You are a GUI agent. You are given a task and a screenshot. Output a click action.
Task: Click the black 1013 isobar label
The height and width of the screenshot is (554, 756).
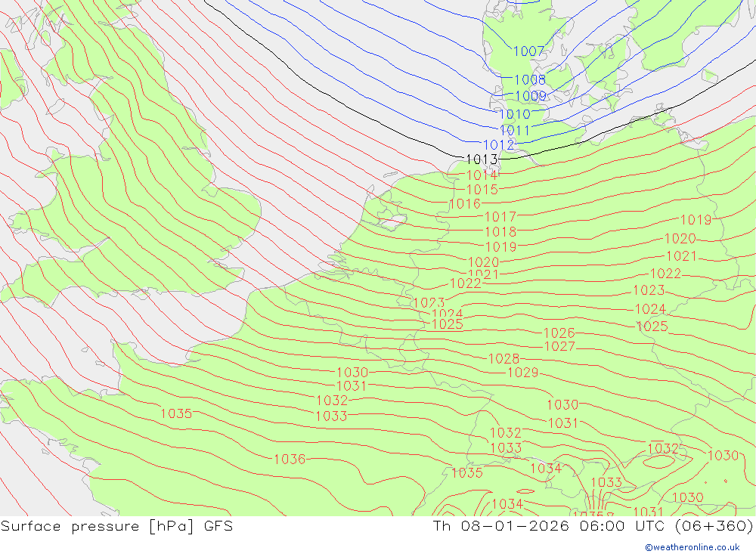[482, 159]
